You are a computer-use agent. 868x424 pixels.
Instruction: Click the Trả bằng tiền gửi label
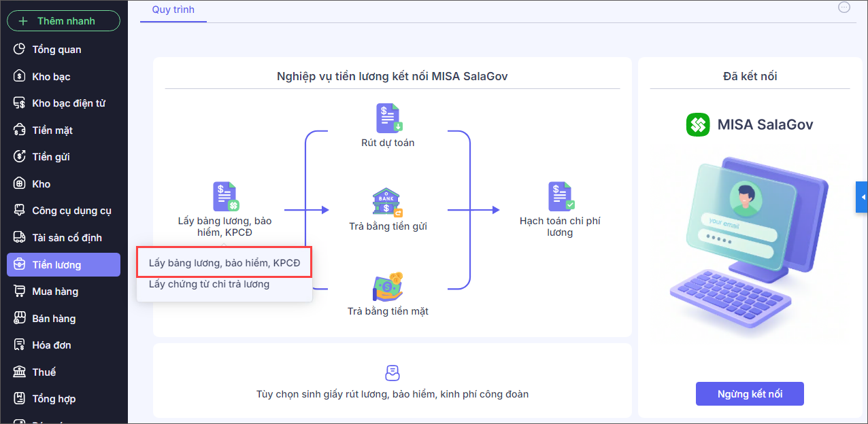coord(388,226)
